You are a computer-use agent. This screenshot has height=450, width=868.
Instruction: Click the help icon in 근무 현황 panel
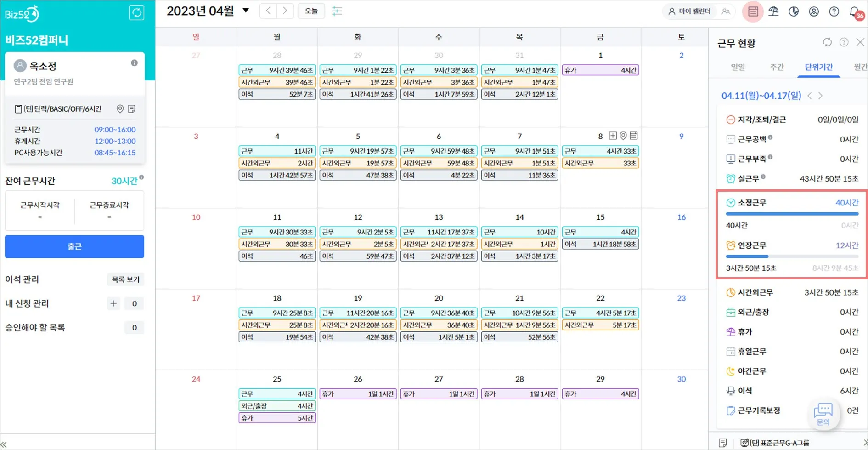[x=844, y=42]
